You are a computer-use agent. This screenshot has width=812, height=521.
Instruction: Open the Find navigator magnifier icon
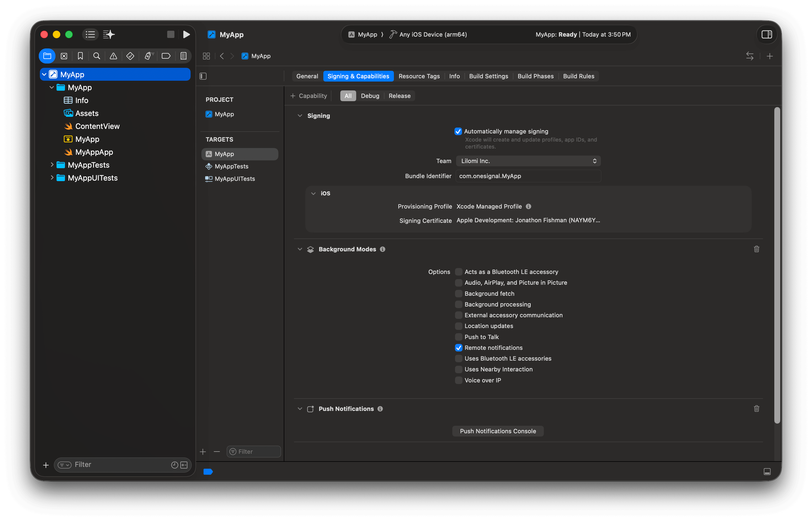point(97,56)
